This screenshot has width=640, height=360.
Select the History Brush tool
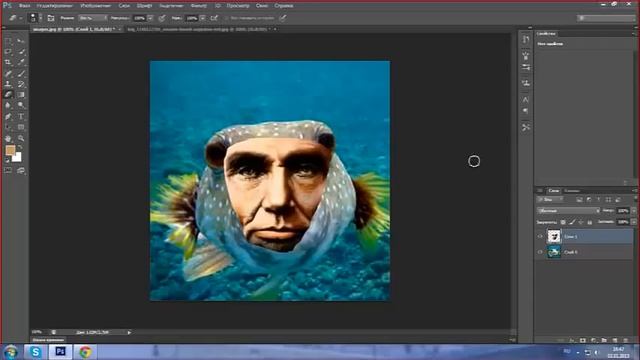21,84
